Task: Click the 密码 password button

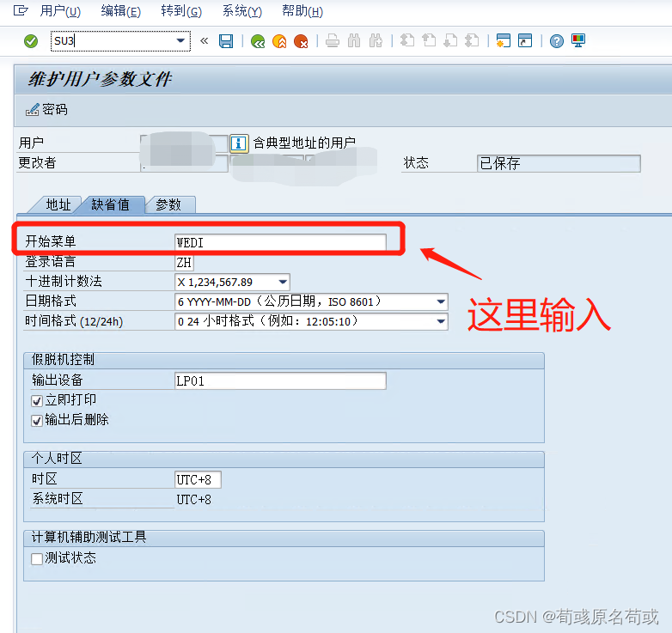Action: 46,110
